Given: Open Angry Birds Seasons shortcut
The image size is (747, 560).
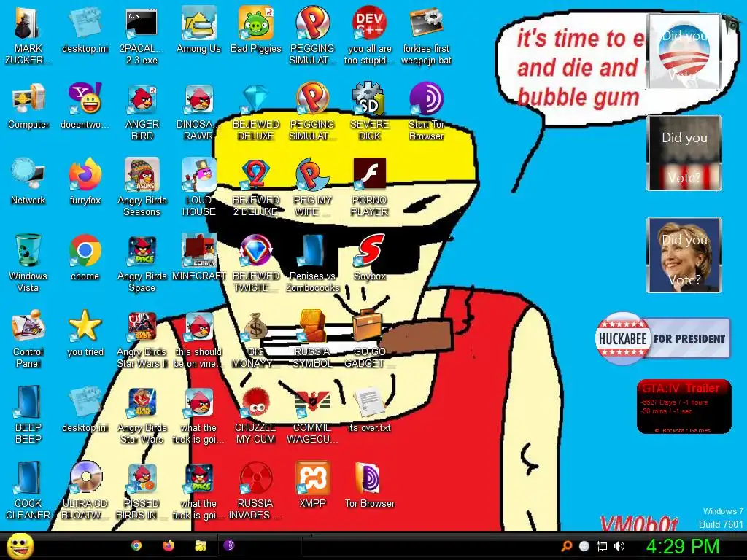Looking at the screenshot, I should (x=142, y=187).
